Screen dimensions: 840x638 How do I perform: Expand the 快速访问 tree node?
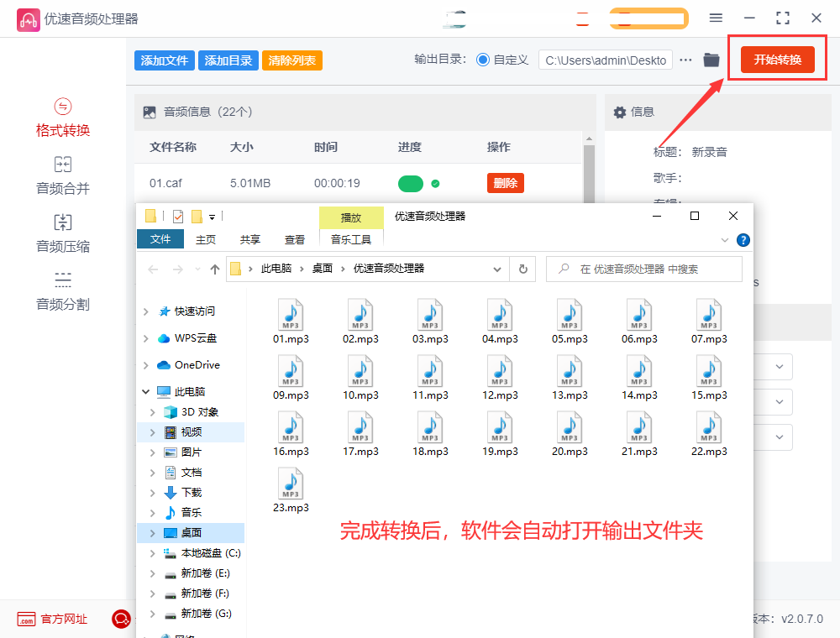145,311
